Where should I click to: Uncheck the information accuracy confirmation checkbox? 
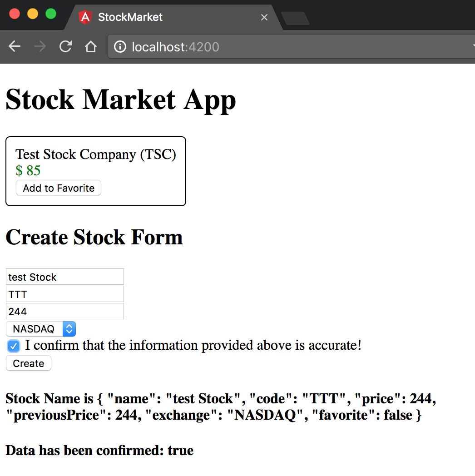[x=13, y=346]
